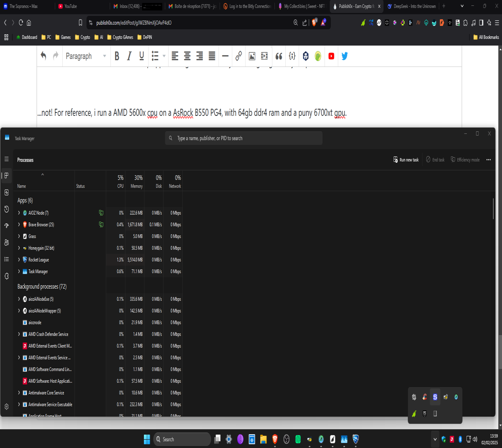
Task: Sort processes by CPU column
Action: pos(116,182)
